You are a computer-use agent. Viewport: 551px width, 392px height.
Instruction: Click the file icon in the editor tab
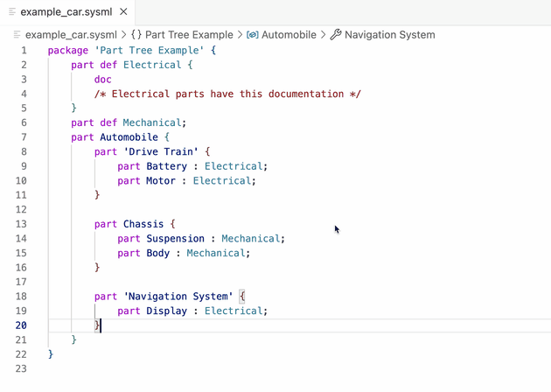point(10,12)
